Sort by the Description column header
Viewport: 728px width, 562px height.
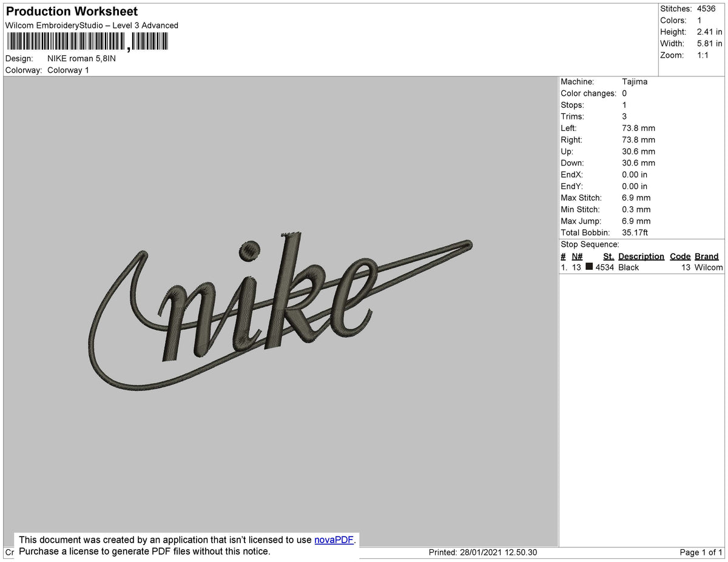click(x=641, y=256)
